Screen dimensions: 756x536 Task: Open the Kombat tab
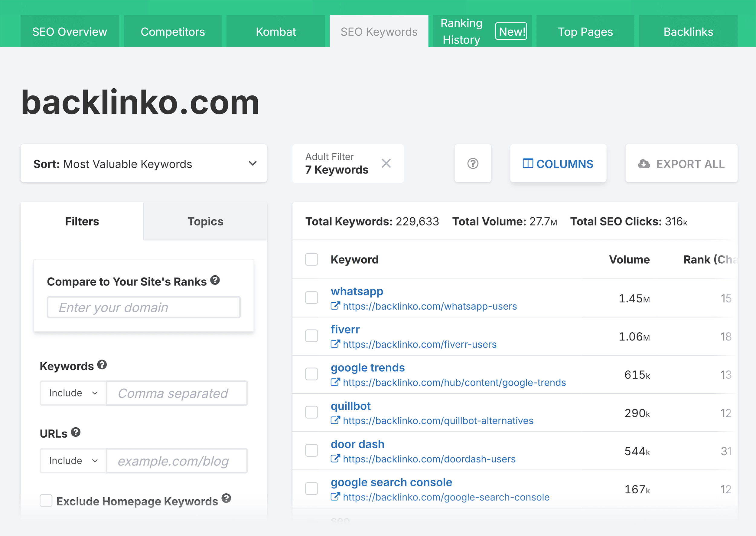(275, 31)
